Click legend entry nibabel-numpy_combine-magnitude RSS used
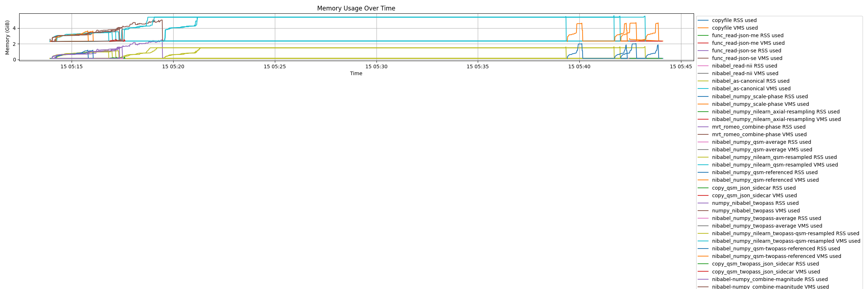 (x=763, y=280)
